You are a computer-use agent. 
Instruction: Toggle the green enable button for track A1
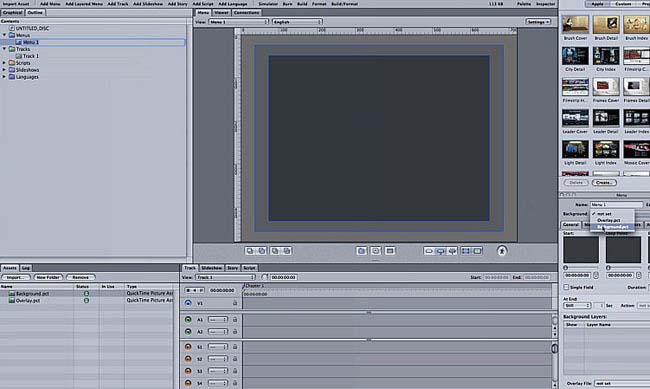coord(188,320)
